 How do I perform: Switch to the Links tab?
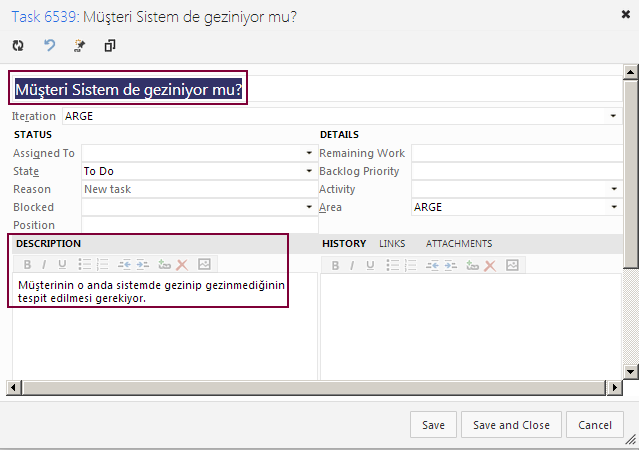point(392,243)
